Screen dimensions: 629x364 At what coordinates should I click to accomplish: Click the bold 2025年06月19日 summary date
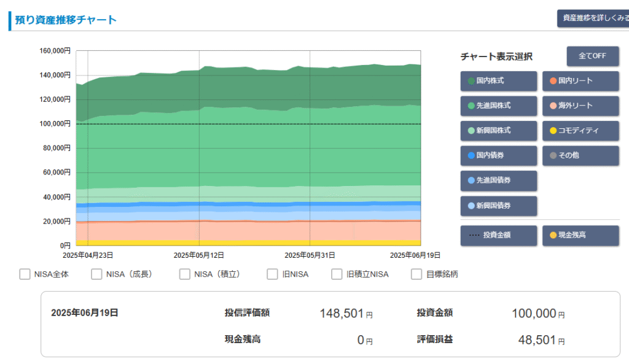pyautogui.click(x=85, y=313)
